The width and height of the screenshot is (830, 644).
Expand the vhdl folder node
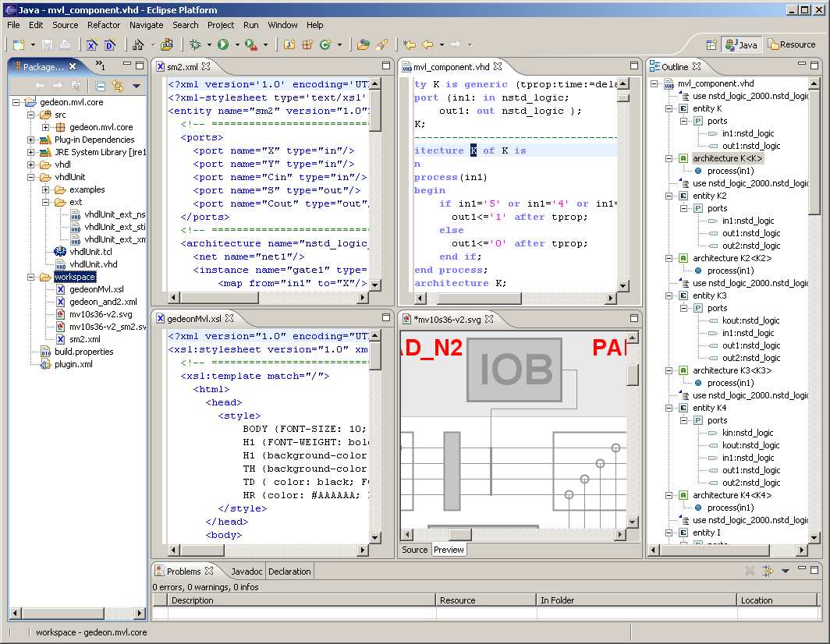[x=30, y=165]
